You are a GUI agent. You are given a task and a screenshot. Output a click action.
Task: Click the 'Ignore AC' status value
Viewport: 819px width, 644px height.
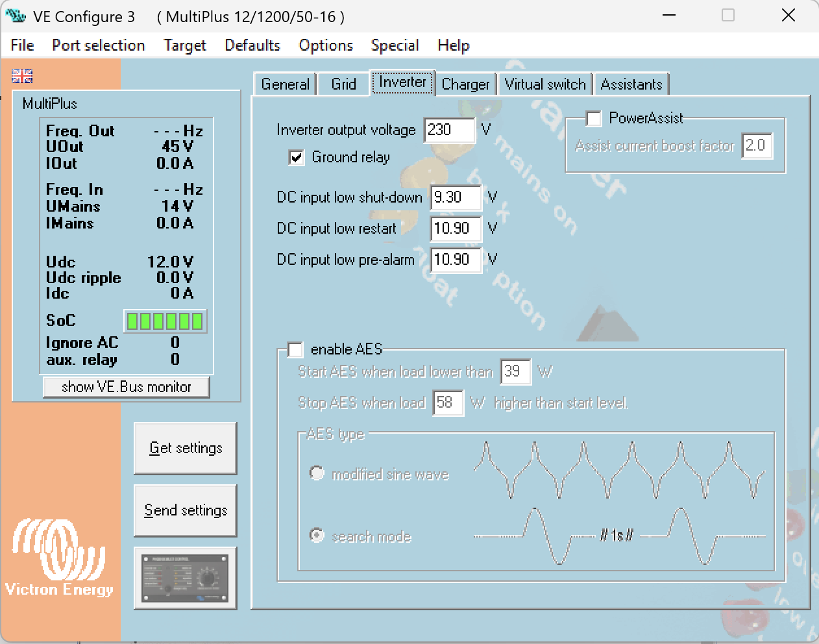175,343
